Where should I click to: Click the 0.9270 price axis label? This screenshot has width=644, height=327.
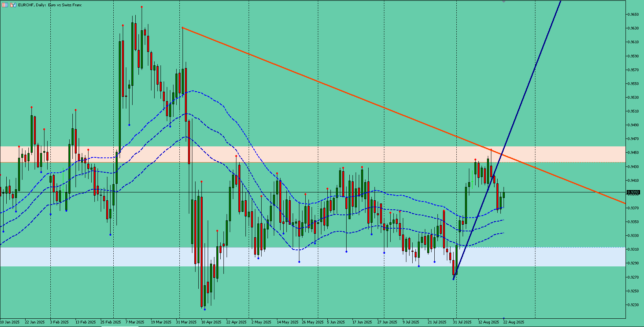[x=633, y=277]
